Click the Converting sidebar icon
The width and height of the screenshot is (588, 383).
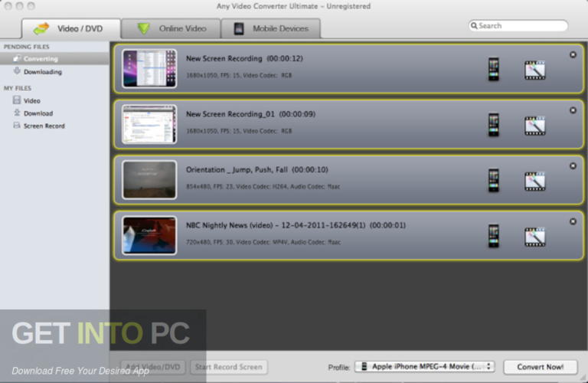pos(17,58)
